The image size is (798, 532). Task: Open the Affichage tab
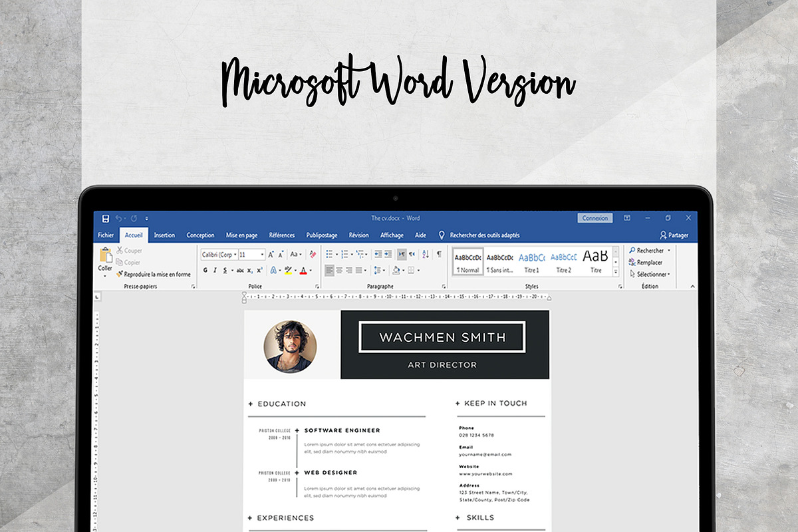(392, 235)
